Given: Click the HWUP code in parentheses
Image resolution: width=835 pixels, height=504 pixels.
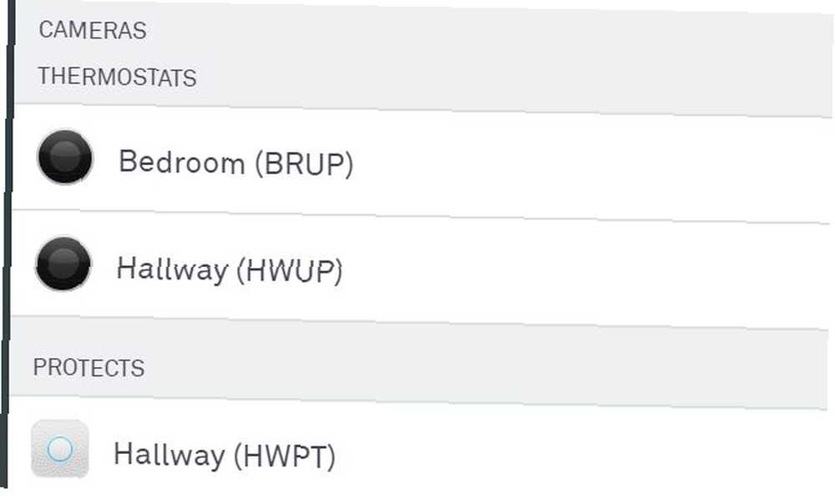Looking at the screenshot, I should [x=290, y=271].
